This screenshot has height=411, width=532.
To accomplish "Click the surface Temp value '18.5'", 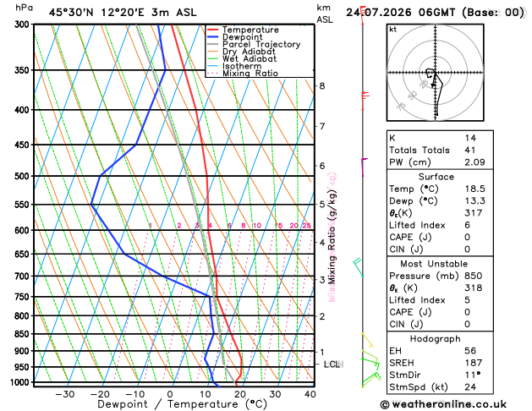I will 474,189.
